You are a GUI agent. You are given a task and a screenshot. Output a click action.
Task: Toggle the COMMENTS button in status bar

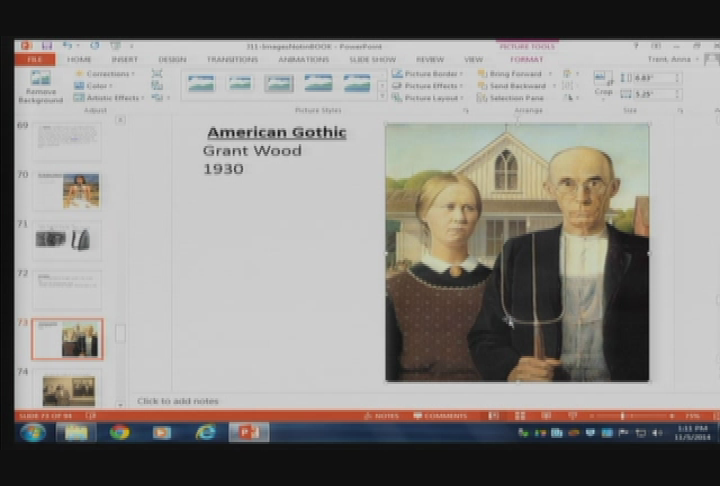(440, 416)
